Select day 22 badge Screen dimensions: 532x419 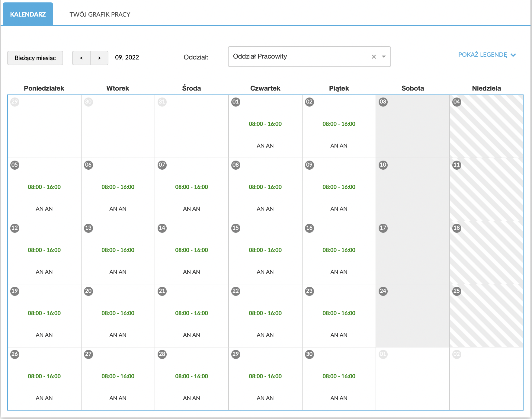236,291
